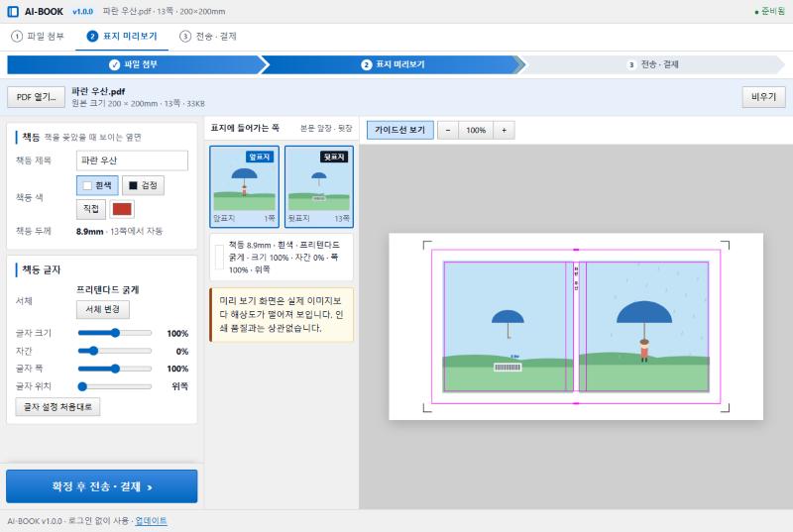The height and width of the screenshot is (532, 793).
Task: Adjust the 자간 slider
Action: [115, 351]
